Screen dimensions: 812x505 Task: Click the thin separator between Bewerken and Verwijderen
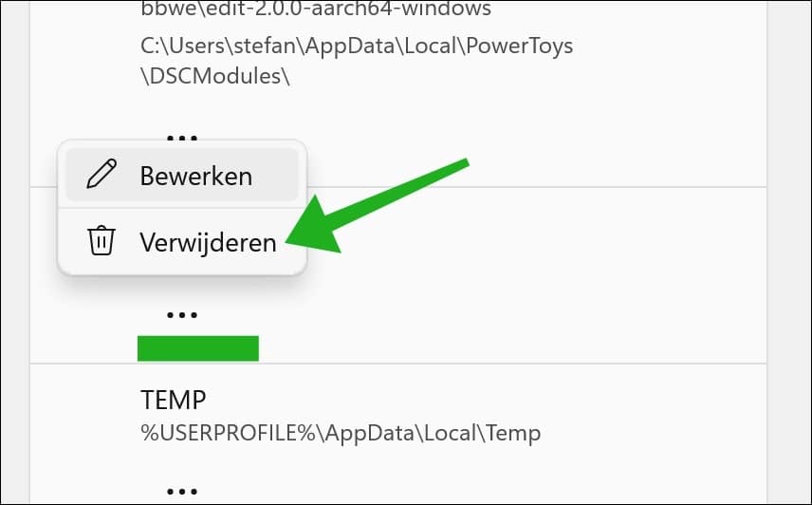[x=182, y=208]
